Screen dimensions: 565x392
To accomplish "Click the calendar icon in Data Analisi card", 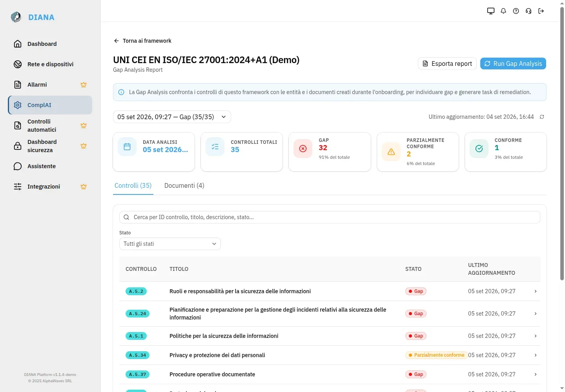I will (127, 147).
